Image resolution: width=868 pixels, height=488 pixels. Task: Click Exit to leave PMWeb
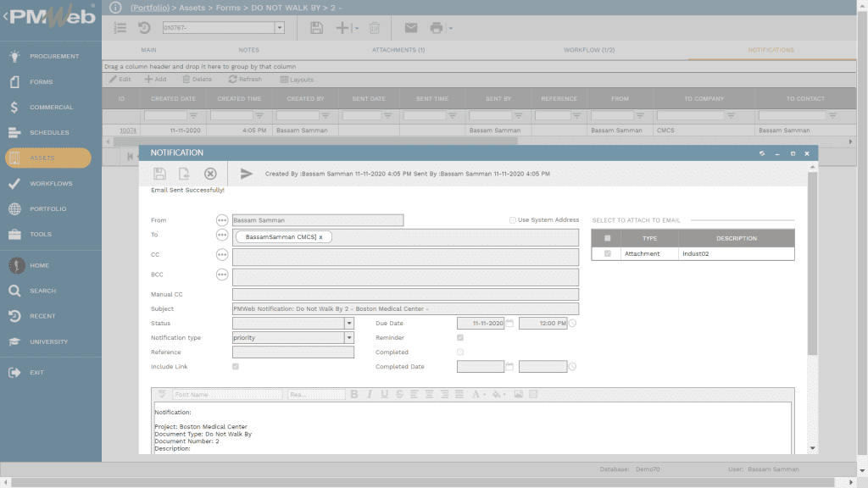pyautogui.click(x=26, y=373)
